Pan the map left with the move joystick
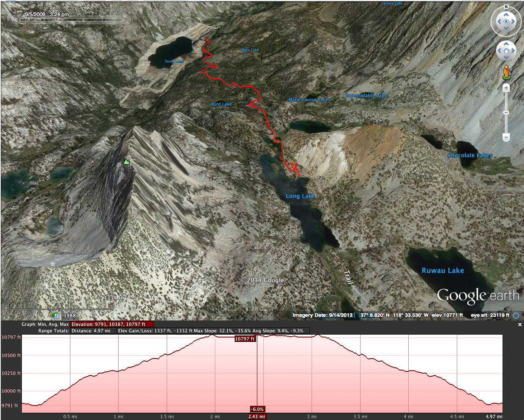The image size is (524, 420). click(499, 51)
